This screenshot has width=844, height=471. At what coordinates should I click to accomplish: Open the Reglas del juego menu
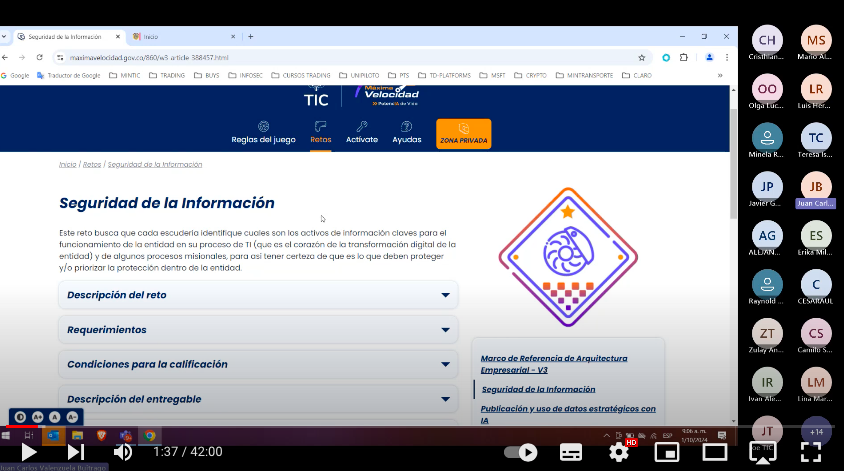click(x=263, y=133)
